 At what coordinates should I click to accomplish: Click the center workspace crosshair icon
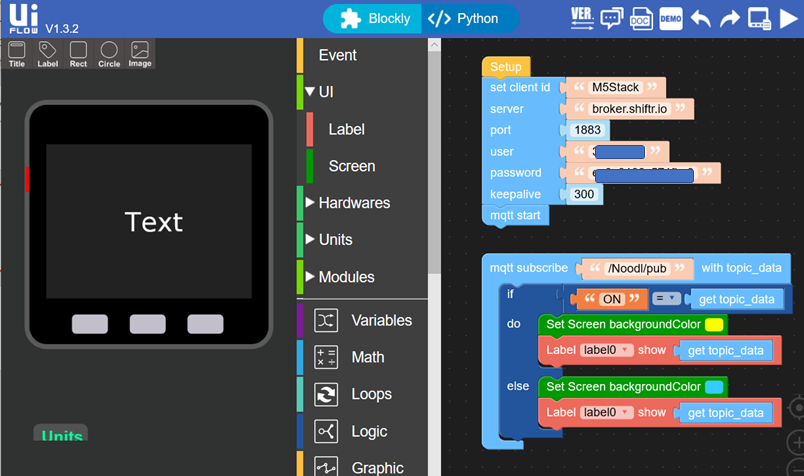796,408
